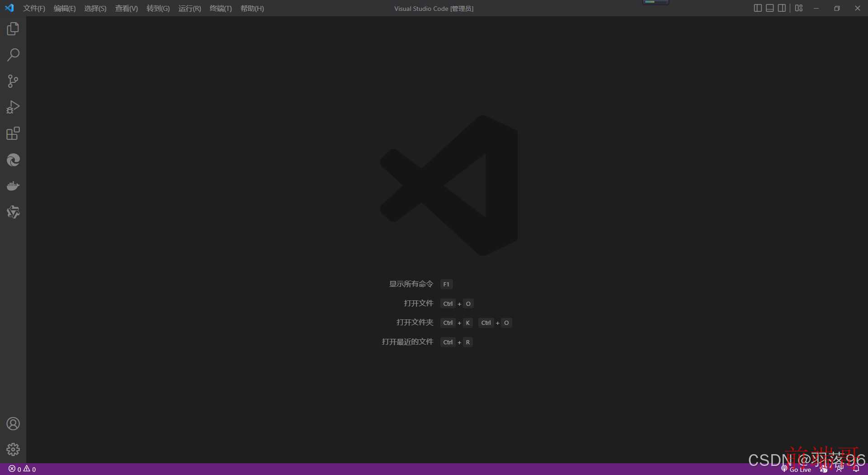The width and height of the screenshot is (868, 475).
Task: Open the 查看(V) menu
Action: (x=127, y=9)
